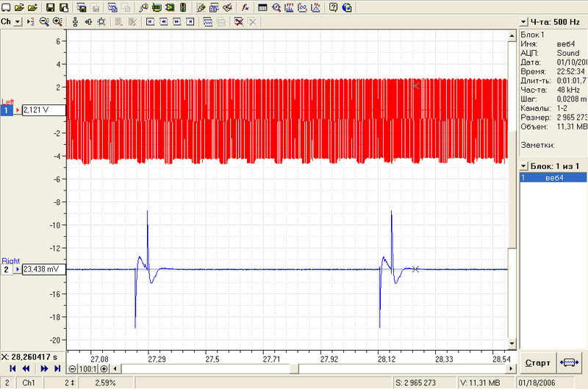Open the data table icon
588x389 pixels.
click(x=262, y=7)
